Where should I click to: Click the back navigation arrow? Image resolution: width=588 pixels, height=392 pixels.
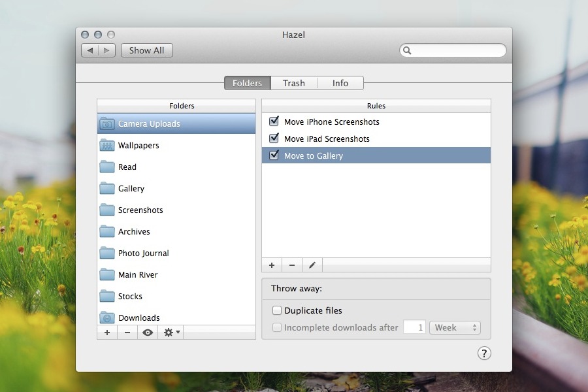90,50
